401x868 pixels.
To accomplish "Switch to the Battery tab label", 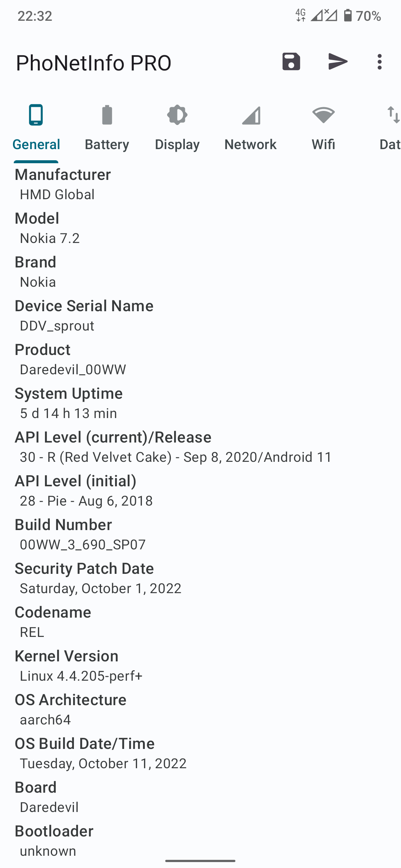I will point(107,144).
